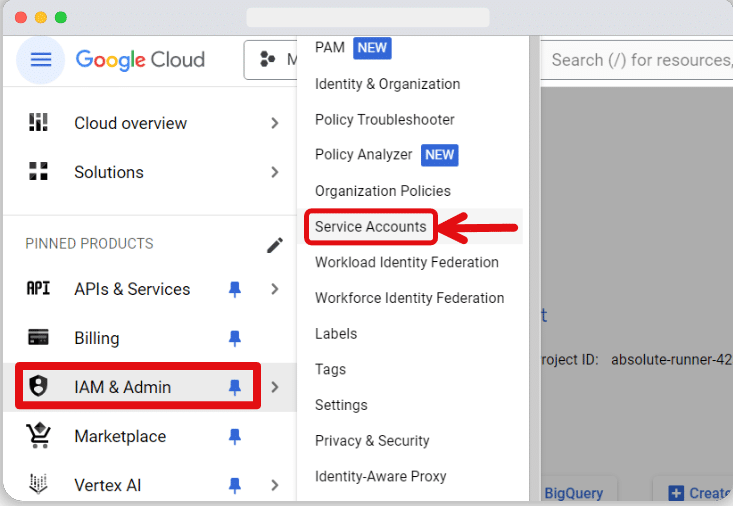Click the Cloud overview icon
733x506 pixels.
[x=38, y=123]
